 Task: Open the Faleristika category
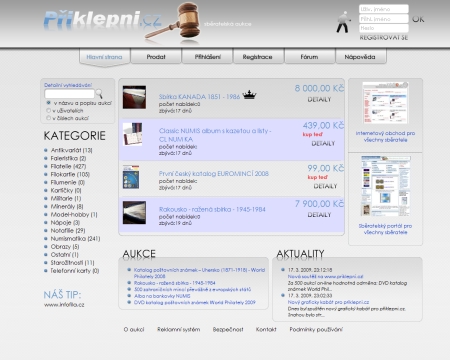click(x=68, y=158)
